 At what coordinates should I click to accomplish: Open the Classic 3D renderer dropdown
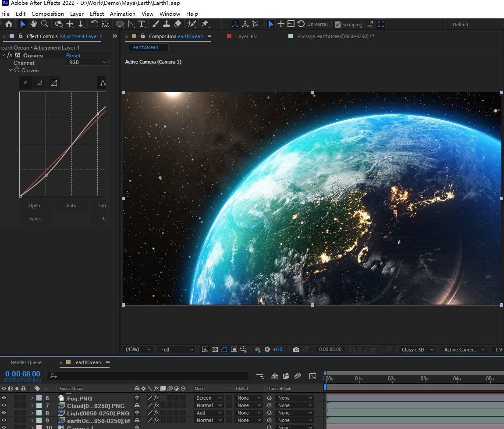click(x=418, y=349)
